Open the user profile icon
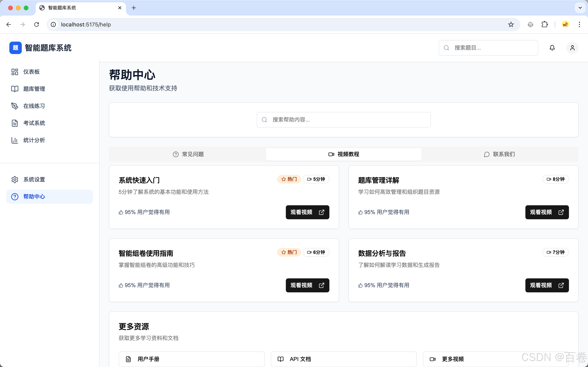The height and width of the screenshot is (367, 588). click(572, 48)
